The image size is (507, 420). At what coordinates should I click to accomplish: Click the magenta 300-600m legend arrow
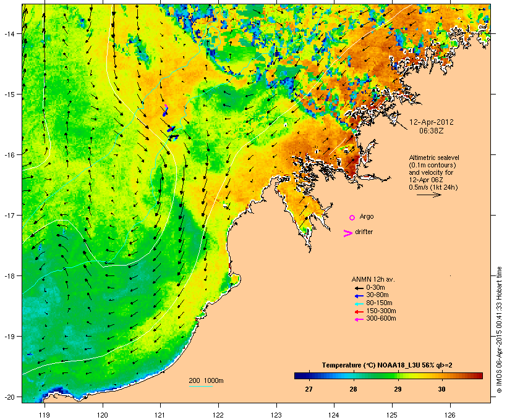[x=359, y=319]
